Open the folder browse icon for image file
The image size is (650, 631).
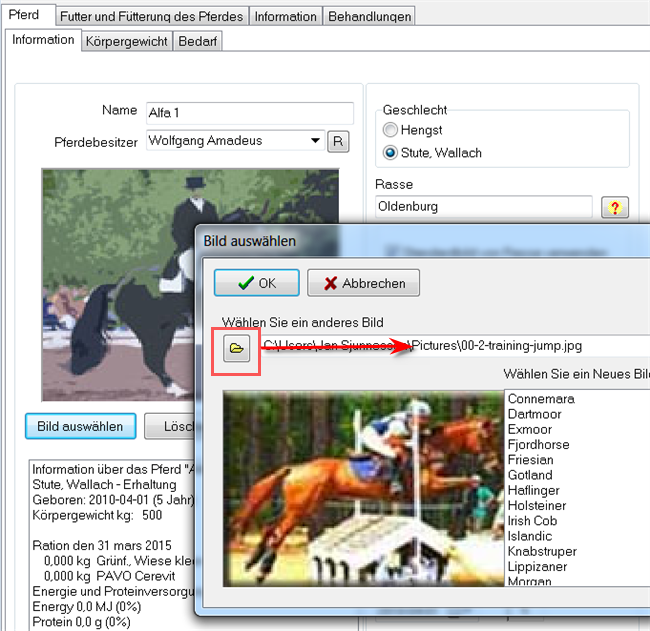(x=236, y=348)
